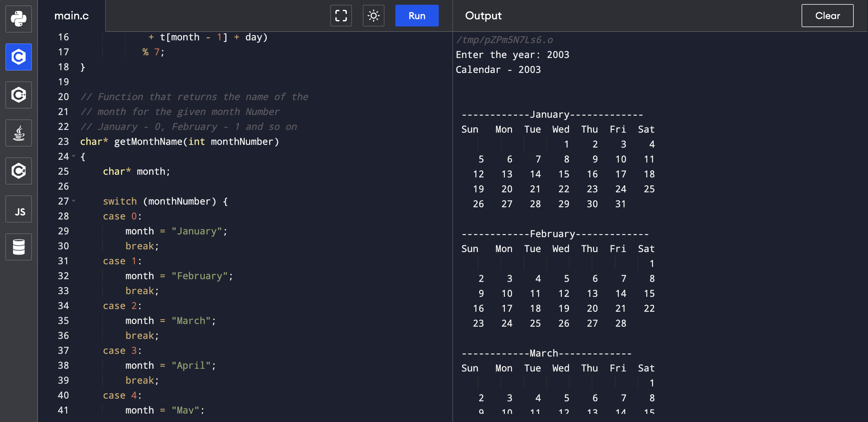
Task: Open the JavaScript compiler icon
Action: [x=18, y=209]
